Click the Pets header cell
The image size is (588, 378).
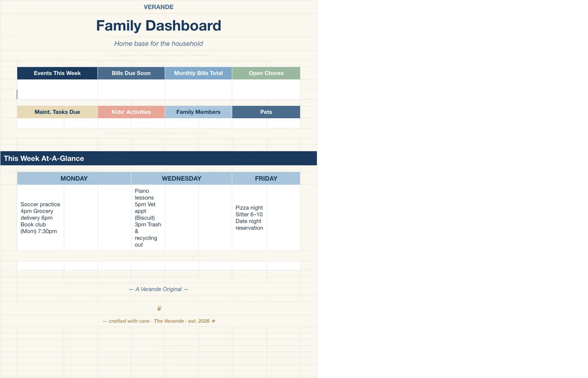click(x=266, y=112)
